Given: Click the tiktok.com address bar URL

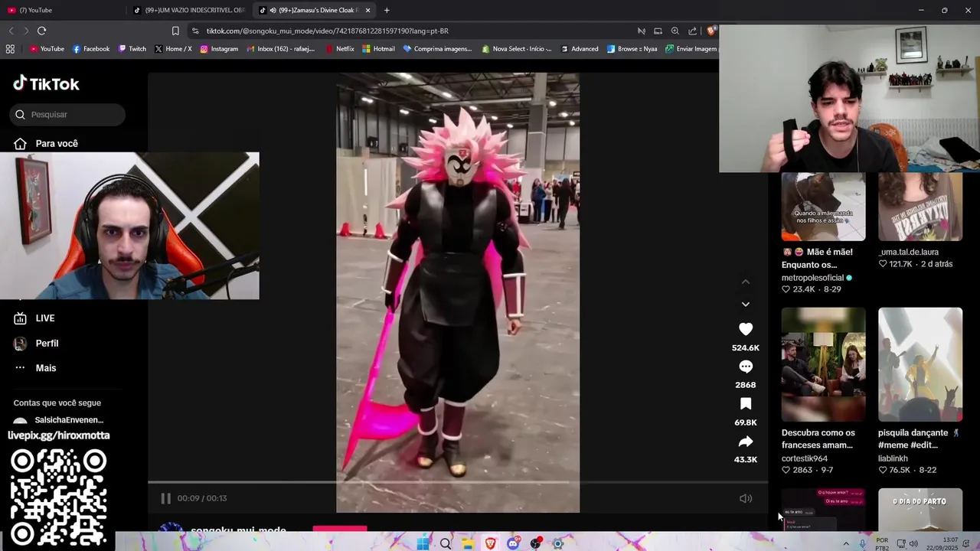Looking at the screenshot, I should point(328,31).
